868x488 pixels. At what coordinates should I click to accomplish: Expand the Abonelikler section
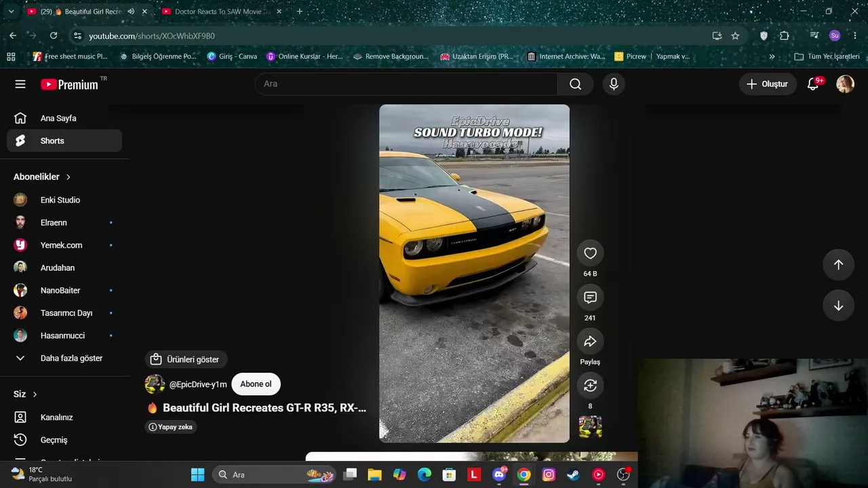pos(42,177)
